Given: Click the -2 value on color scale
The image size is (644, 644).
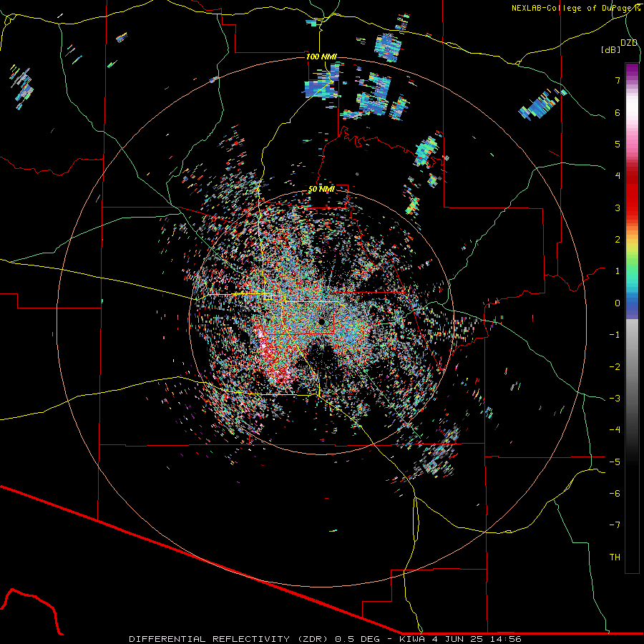Looking at the screenshot, I should 615,367.
